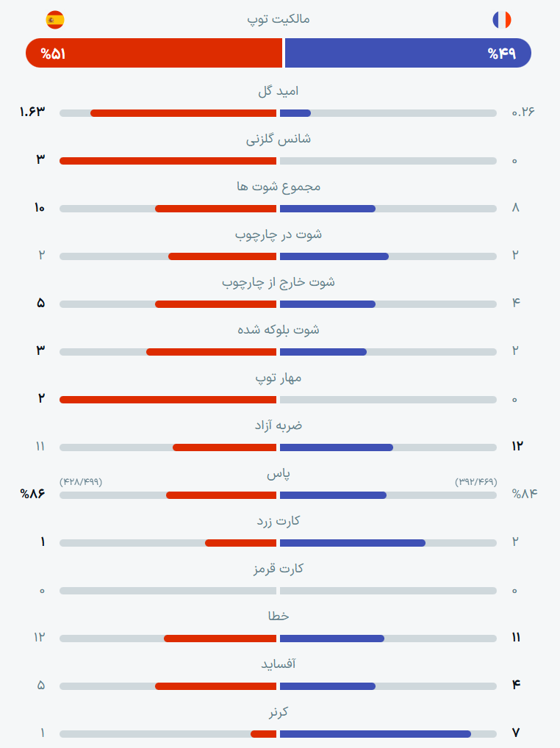Click the شانس گلزنی red bar
The width and height of the screenshot is (560, 748).
coord(168,161)
